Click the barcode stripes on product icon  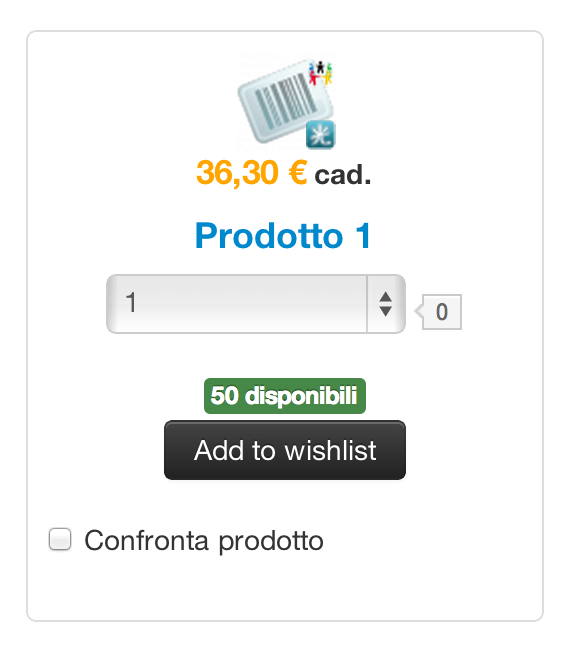point(285,100)
